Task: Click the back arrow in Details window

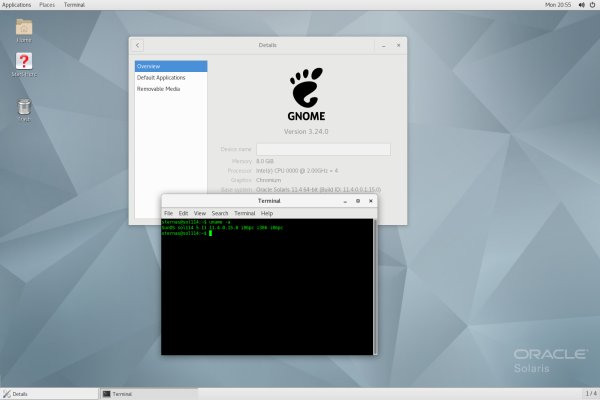Action: point(138,45)
